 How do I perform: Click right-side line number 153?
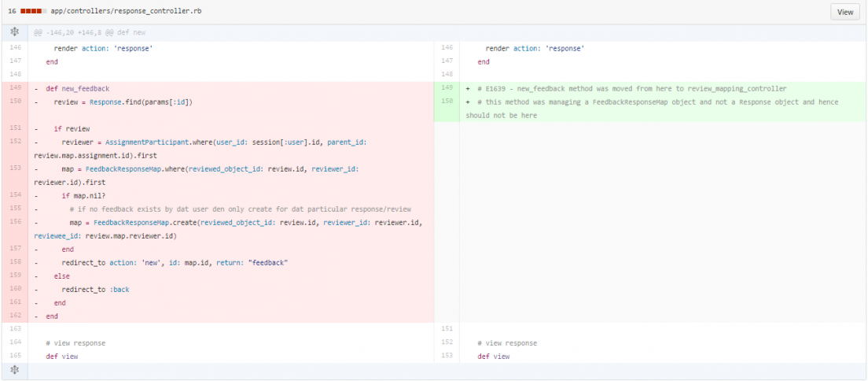(447, 356)
